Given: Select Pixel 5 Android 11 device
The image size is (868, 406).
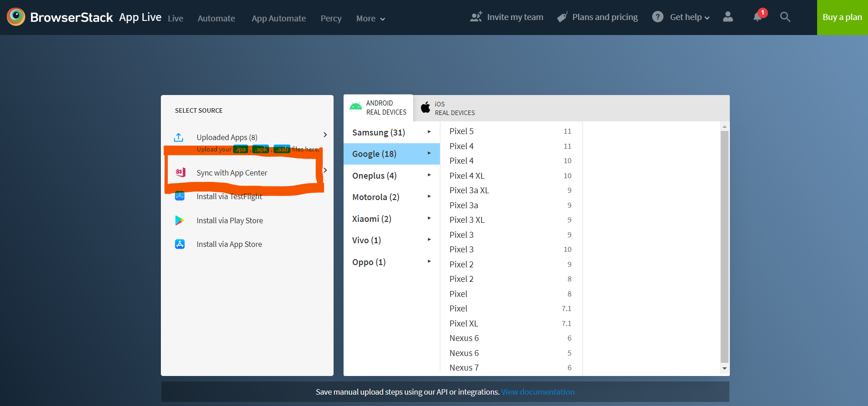Looking at the screenshot, I should click(510, 131).
